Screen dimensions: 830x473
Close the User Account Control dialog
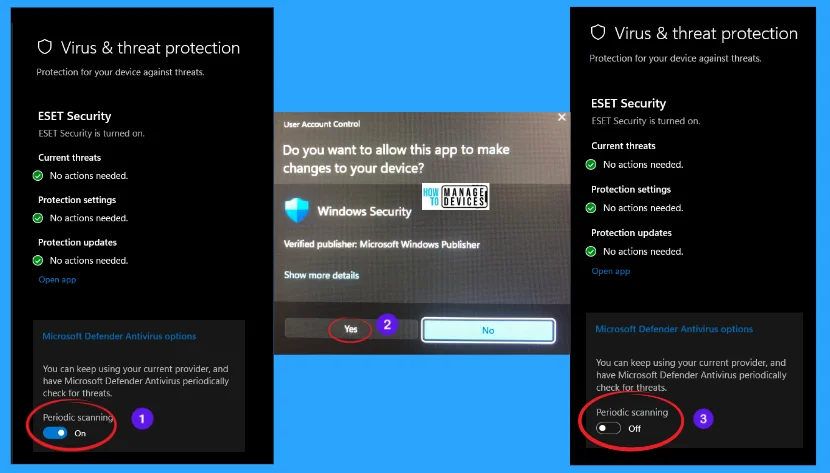click(562, 117)
